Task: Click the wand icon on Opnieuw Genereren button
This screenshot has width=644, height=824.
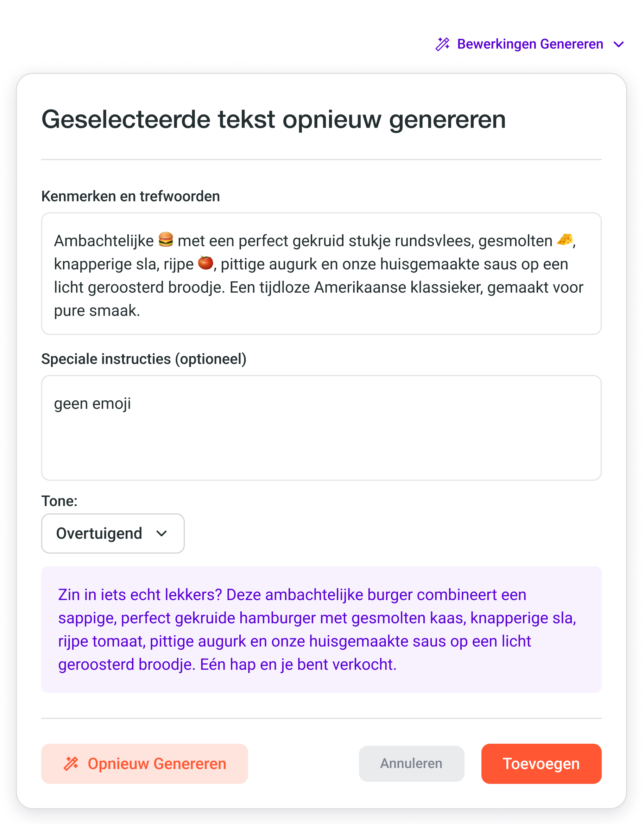Action: click(71, 764)
